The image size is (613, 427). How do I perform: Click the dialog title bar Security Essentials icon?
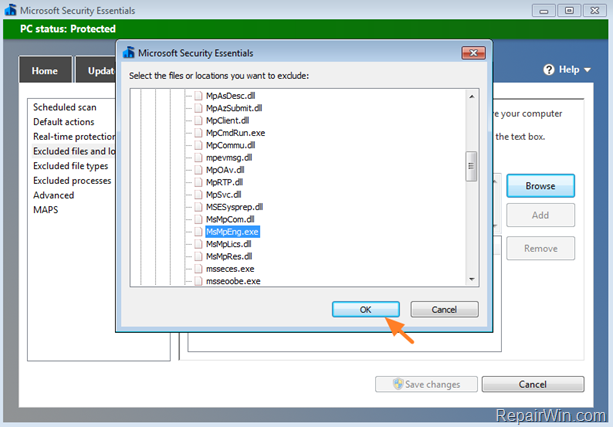coord(129,52)
